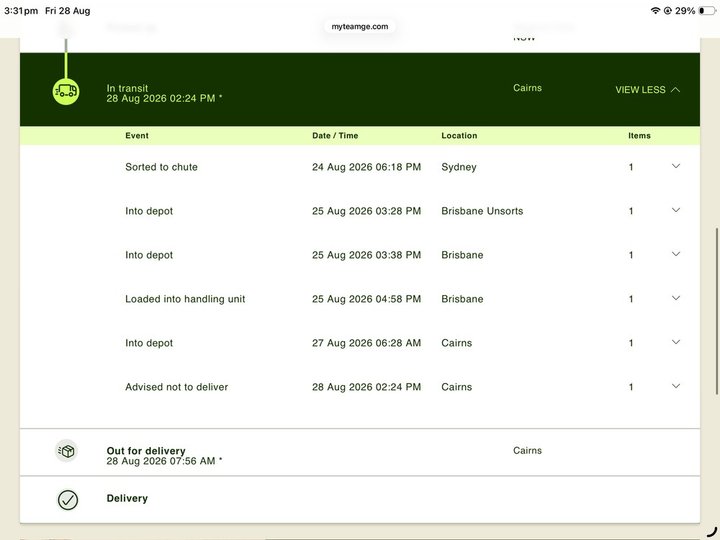Select the 'Sorted to chute' event text
The width and height of the screenshot is (720, 540).
[x=161, y=167]
